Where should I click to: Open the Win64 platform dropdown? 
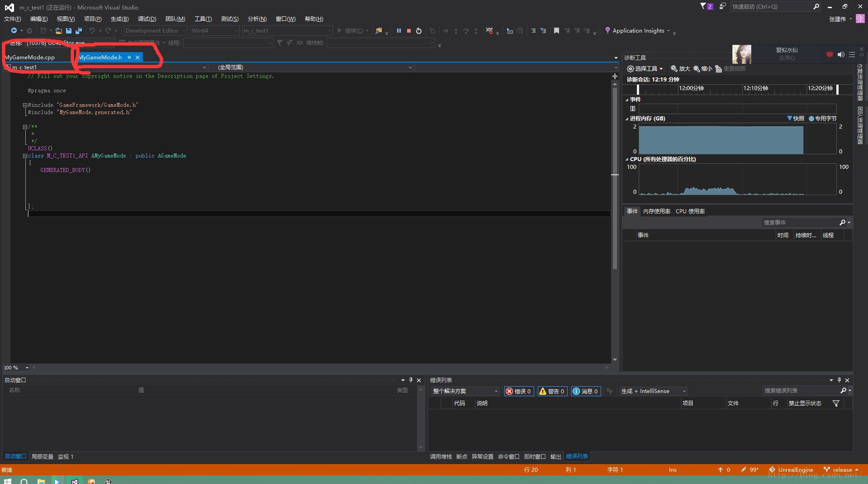pyautogui.click(x=214, y=31)
